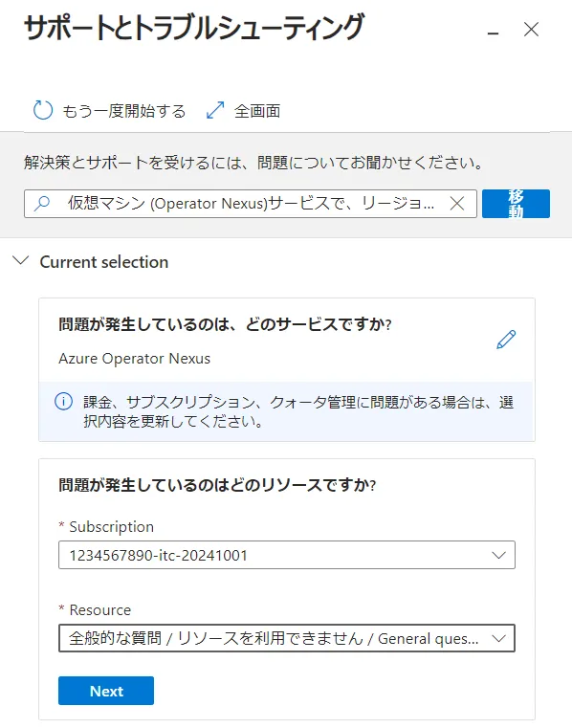Screen dimensions: 572x728
Task: Click the Next button
Action: pos(106,691)
